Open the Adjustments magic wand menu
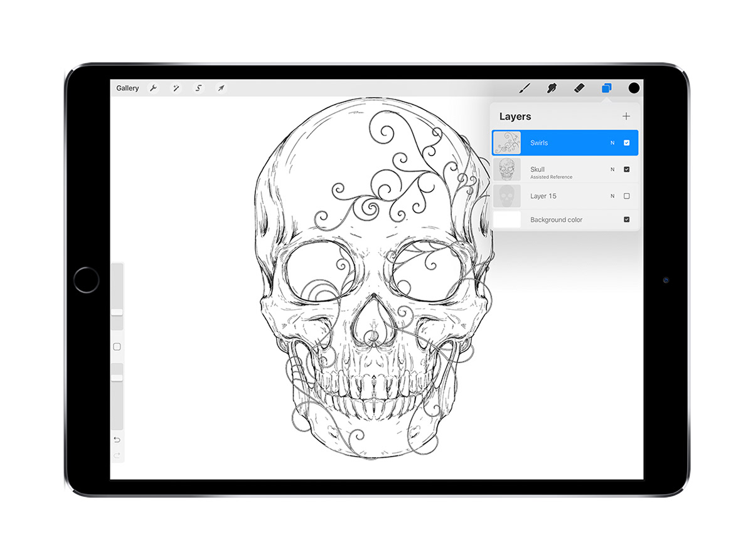The image size is (753, 560). [x=176, y=88]
